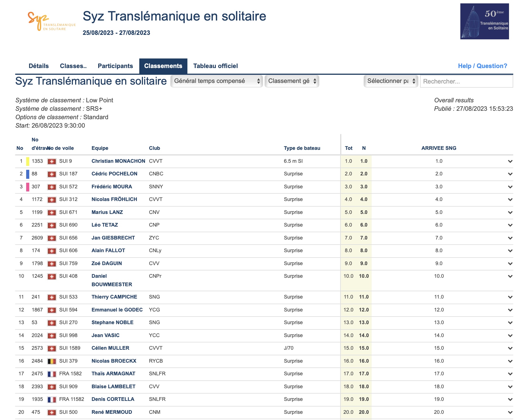Switch to the Participants tab
The width and height of the screenshot is (529, 420).
pyautogui.click(x=115, y=66)
